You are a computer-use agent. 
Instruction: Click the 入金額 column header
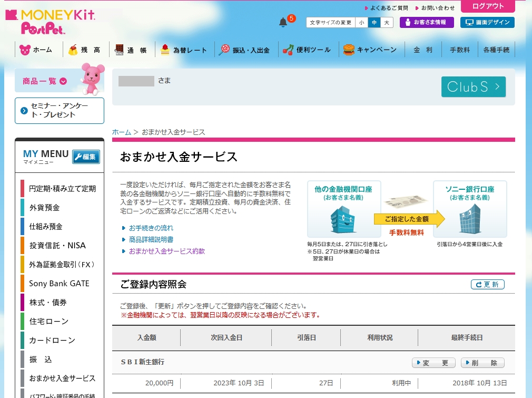[146, 337]
